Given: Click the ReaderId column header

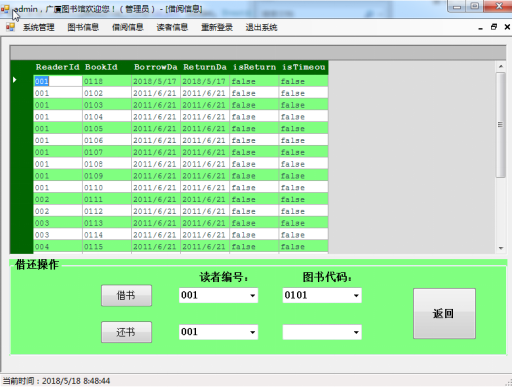Looking at the screenshot, I should (x=58, y=67).
